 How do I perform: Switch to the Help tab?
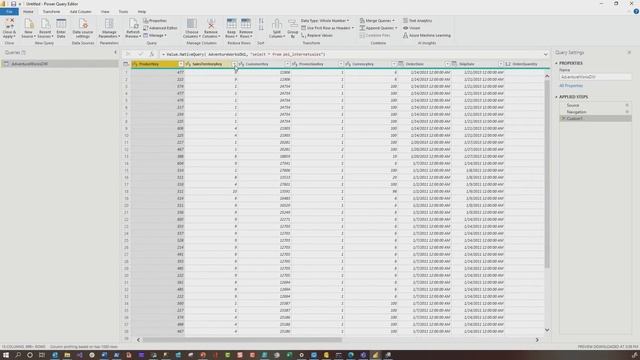pos(142,11)
